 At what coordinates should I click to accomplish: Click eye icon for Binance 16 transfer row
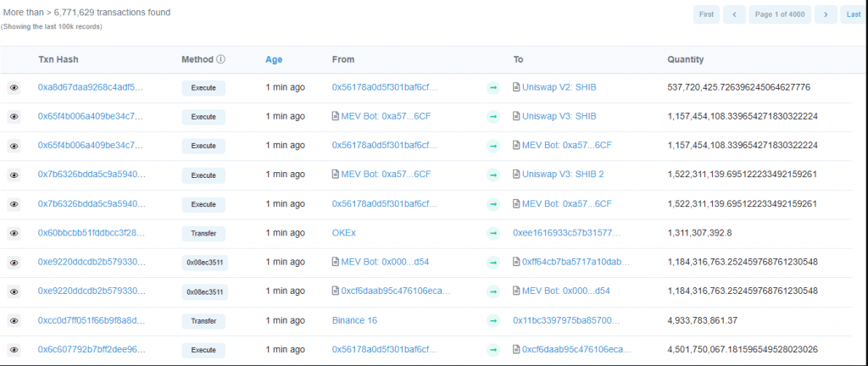pos(14,321)
